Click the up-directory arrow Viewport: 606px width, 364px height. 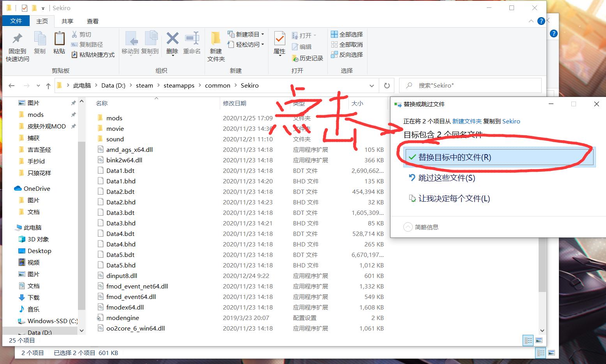(48, 86)
